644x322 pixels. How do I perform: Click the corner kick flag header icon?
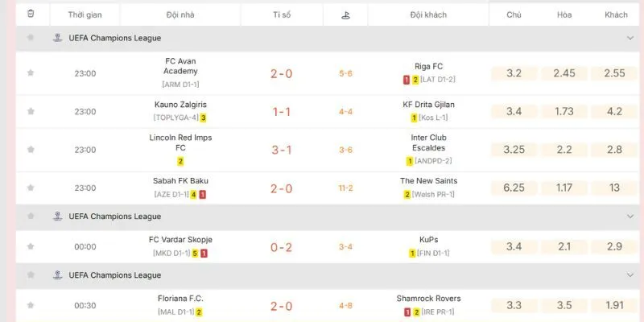pyautogui.click(x=345, y=15)
